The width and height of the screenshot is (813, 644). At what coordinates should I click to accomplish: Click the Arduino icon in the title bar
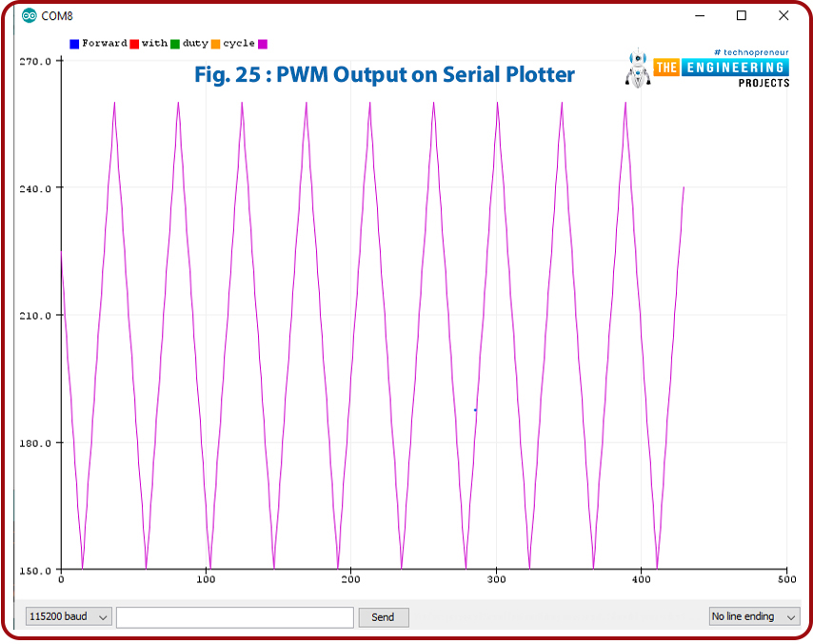tap(30, 16)
